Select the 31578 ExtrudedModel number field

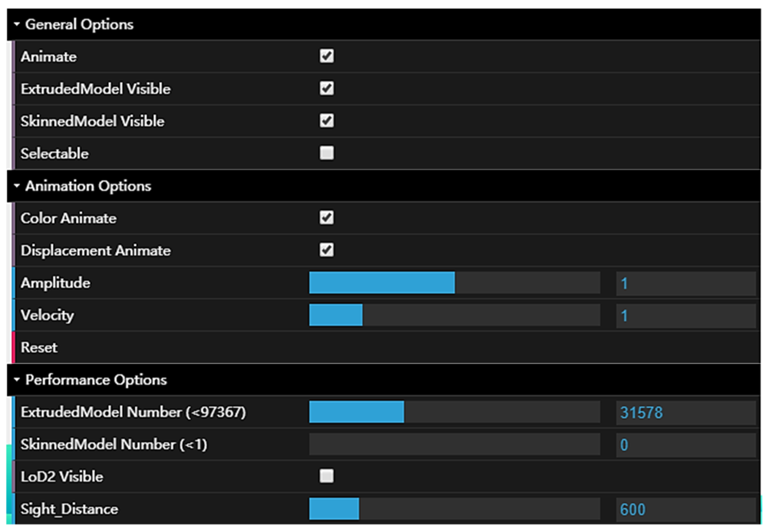coord(685,412)
